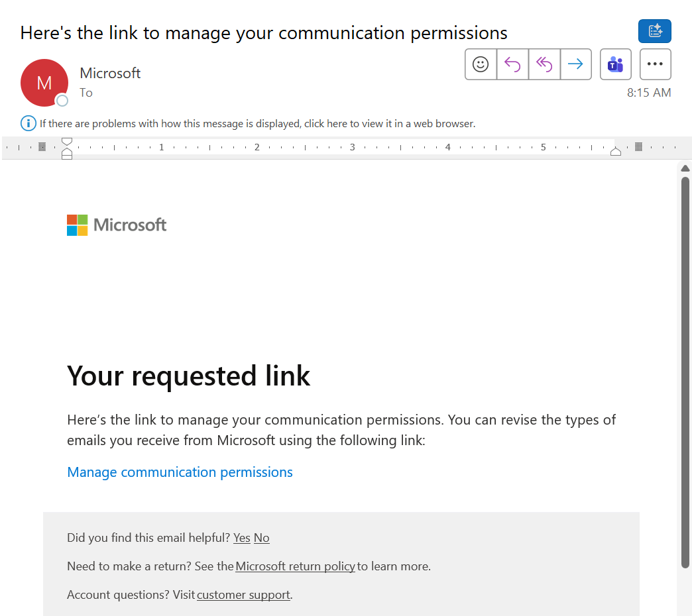Click the Reply All double-arrow icon
The image size is (692, 616).
tap(544, 64)
